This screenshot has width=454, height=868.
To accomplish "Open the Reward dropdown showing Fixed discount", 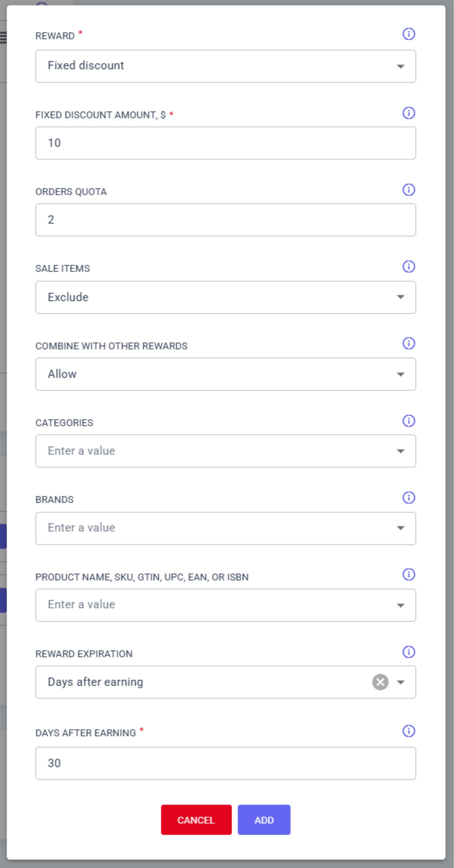I will pos(225,66).
